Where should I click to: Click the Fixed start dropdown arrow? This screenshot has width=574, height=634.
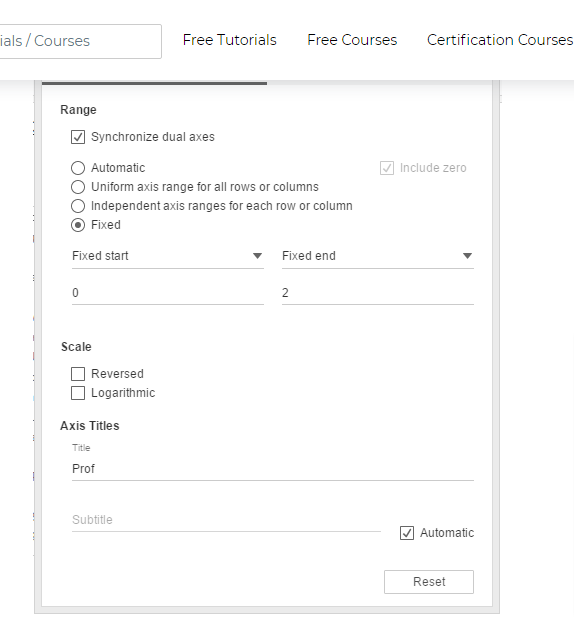(x=257, y=256)
